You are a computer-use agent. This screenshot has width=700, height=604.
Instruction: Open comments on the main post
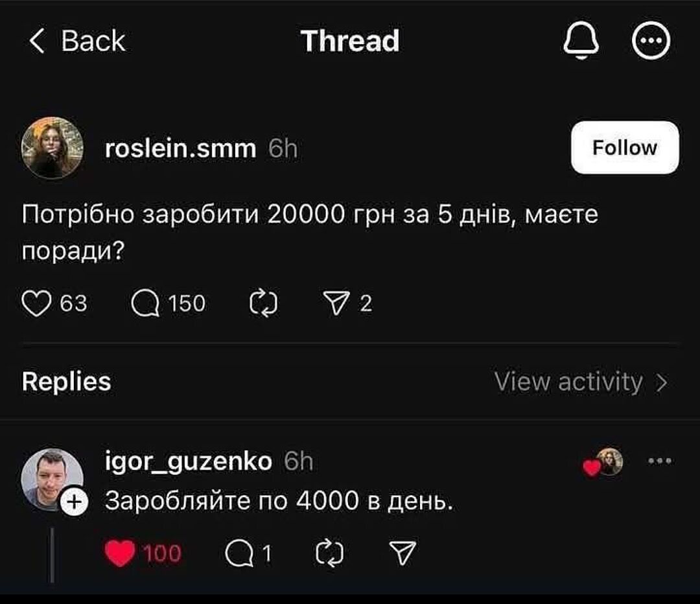click(145, 303)
